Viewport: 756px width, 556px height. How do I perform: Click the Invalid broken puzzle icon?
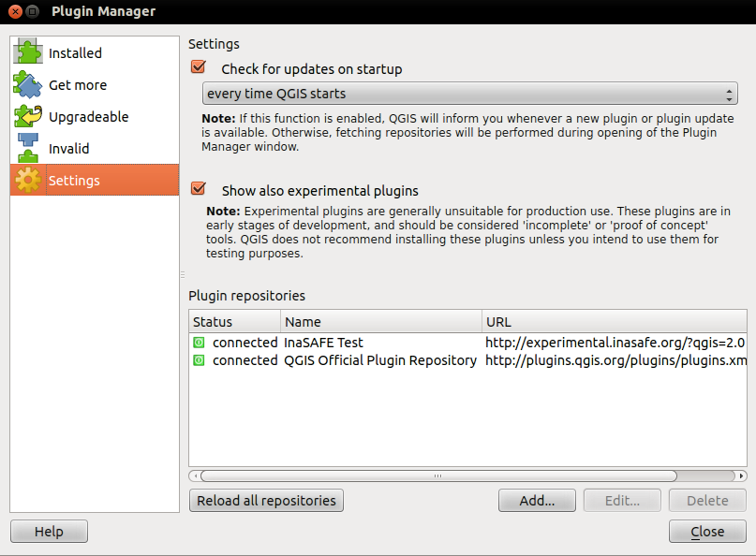(x=27, y=148)
